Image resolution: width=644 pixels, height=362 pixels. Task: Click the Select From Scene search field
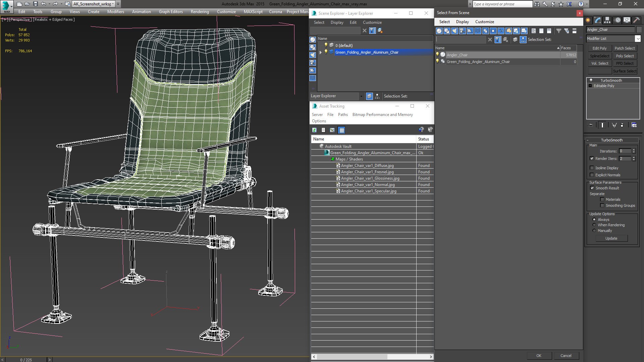(461, 40)
